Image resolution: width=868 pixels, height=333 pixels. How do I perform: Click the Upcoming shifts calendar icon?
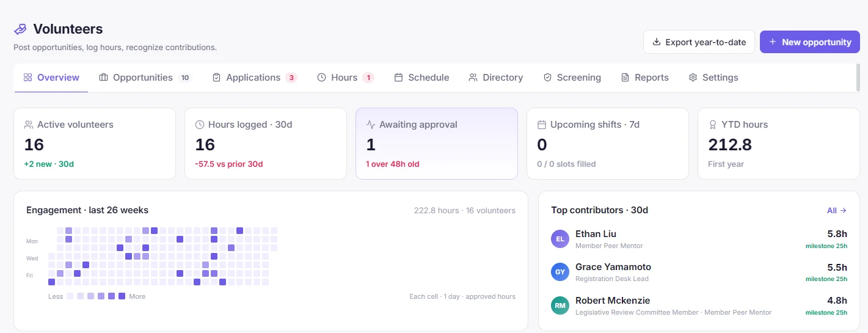point(541,125)
